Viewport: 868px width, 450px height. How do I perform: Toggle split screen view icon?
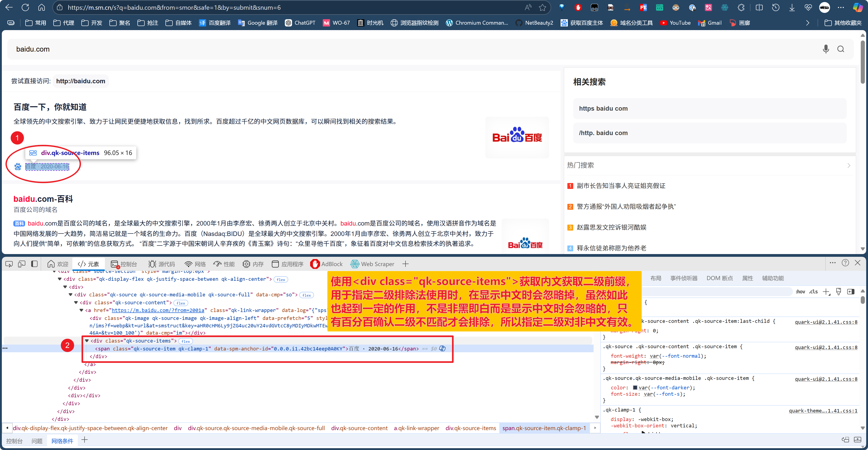[x=759, y=7]
